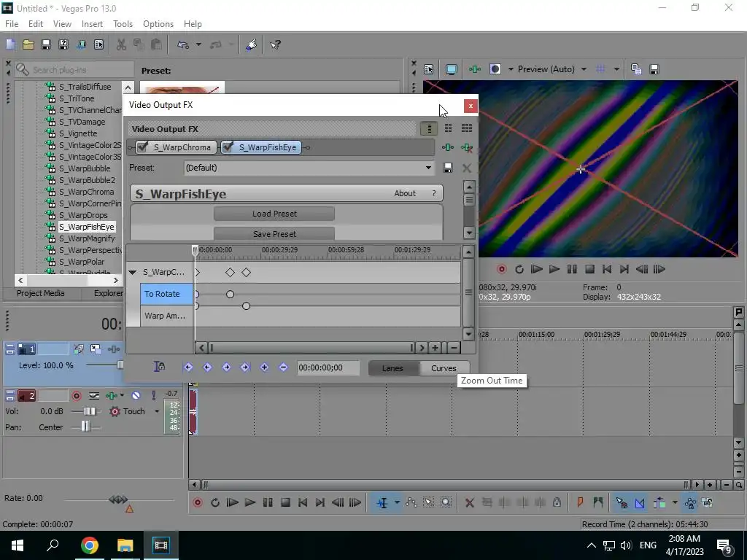This screenshot has width=747, height=560.
Task: Open the Insert menu
Action: pyautogui.click(x=92, y=24)
